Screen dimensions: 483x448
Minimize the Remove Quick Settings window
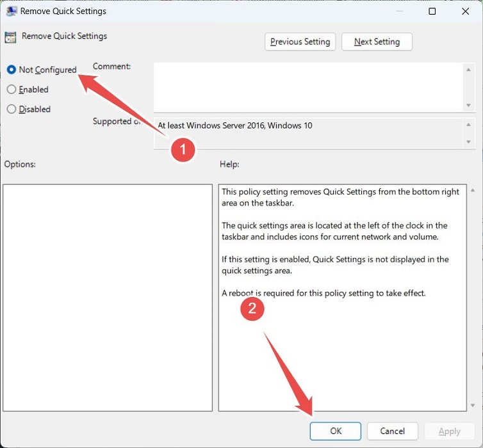[x=400, y=12]
